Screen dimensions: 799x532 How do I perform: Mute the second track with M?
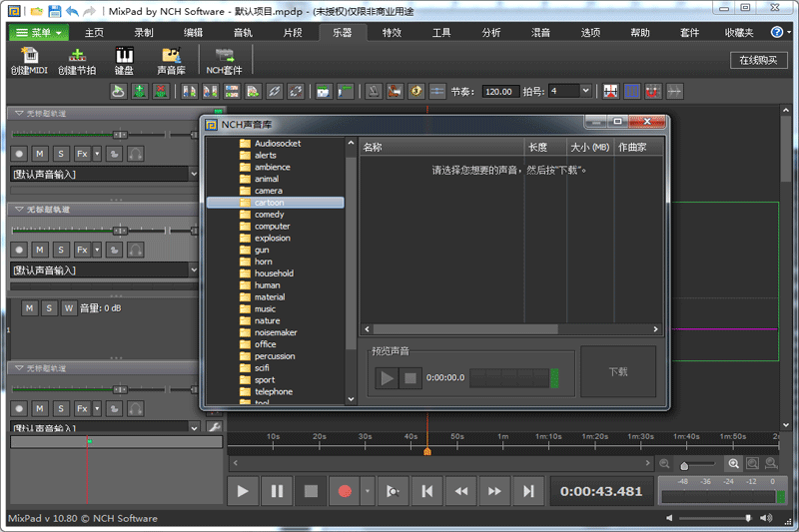coord(40,250)
